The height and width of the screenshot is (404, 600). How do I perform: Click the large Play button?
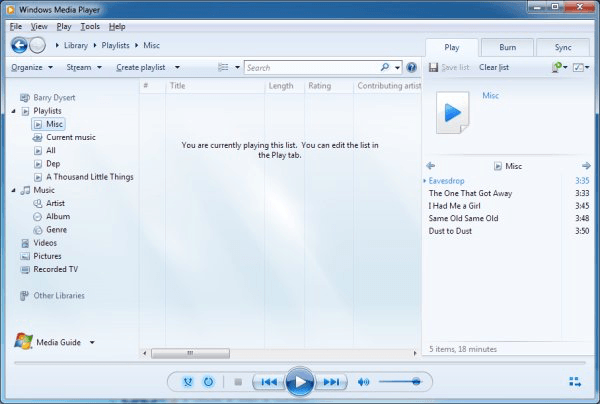pyautogui.click(x=300, y=381)
